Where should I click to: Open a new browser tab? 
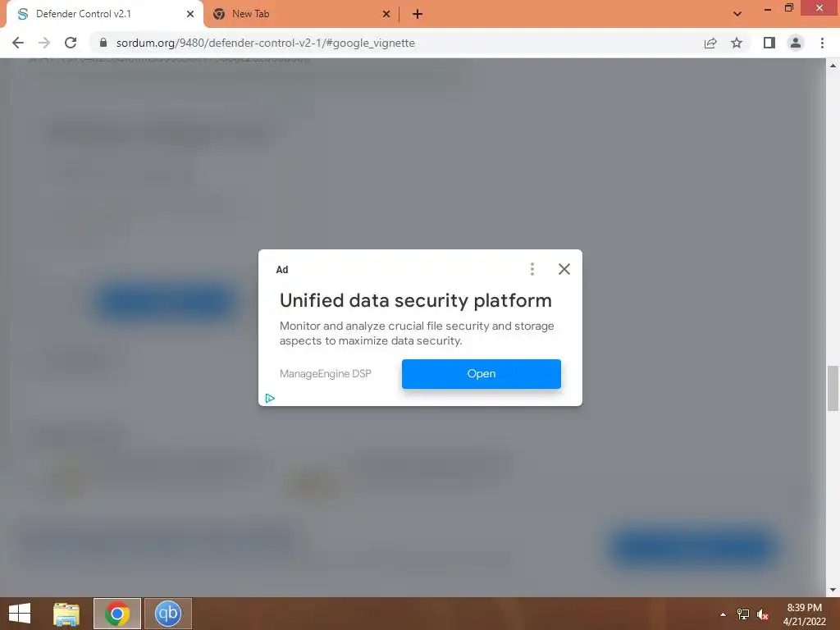coord(418,14)
